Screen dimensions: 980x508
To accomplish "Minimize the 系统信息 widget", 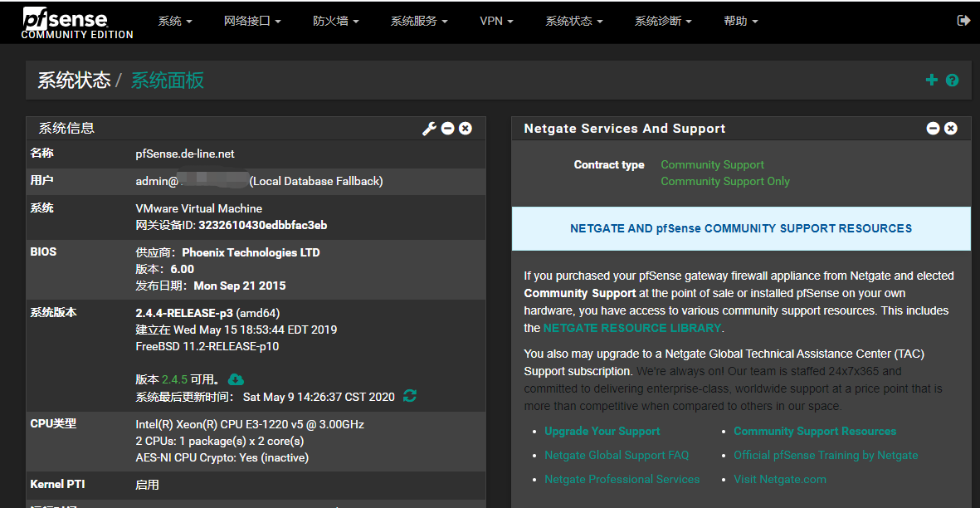I will 447,128.
